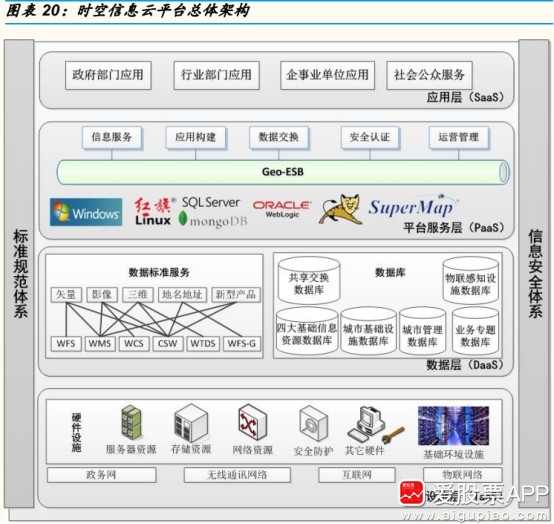The width and height of the screenshot is (554, 524).
Task: Click the city infrastructure database cylinder
Action: pyautogui.click(x=369, y=331)
